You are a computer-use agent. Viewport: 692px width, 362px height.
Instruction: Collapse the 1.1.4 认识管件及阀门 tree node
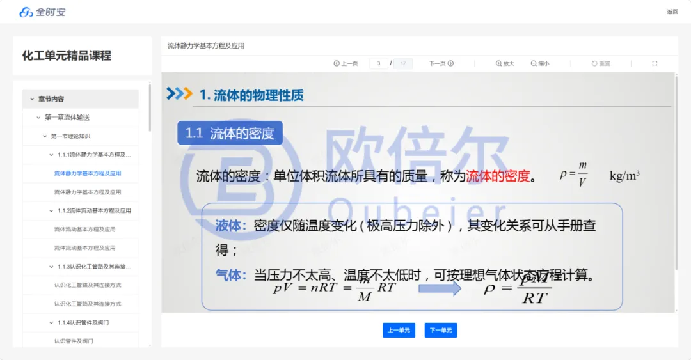click(x=51, y=323)
